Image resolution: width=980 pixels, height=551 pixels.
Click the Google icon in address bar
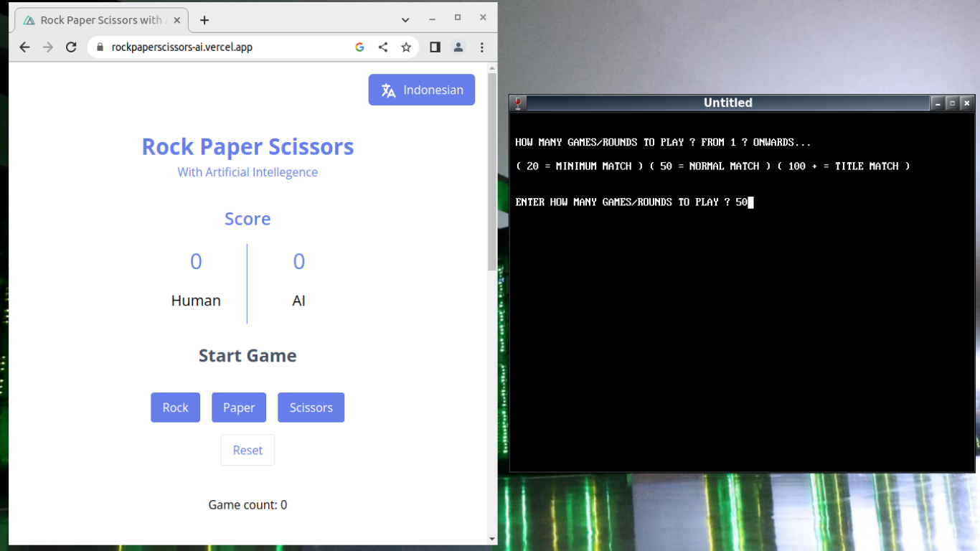pos(359,47)
